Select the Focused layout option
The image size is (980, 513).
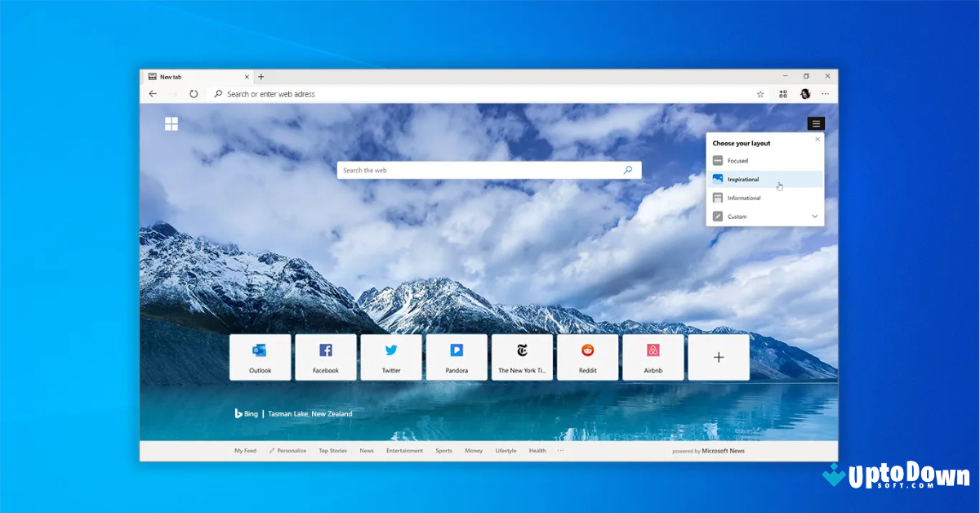click(737, 160)
